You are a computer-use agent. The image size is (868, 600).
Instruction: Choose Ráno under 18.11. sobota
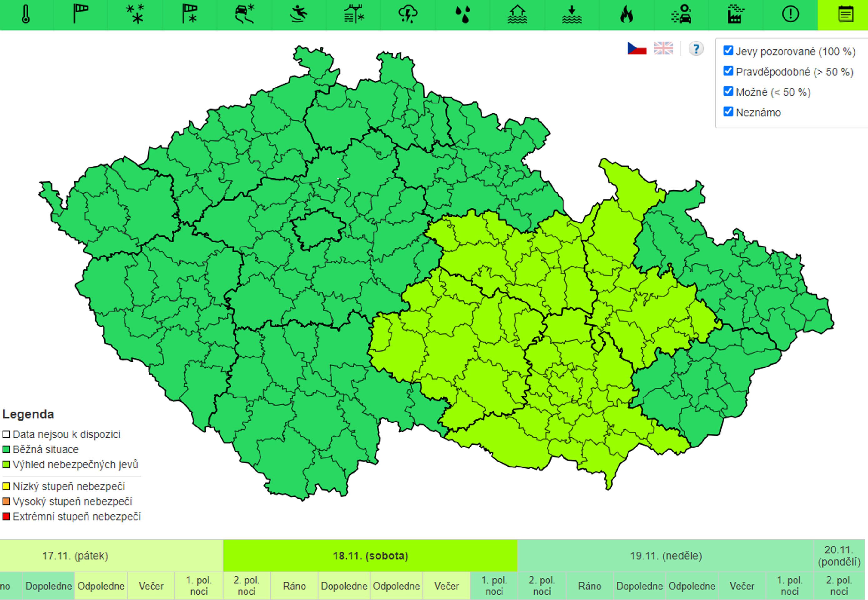(x=295, y=586)
